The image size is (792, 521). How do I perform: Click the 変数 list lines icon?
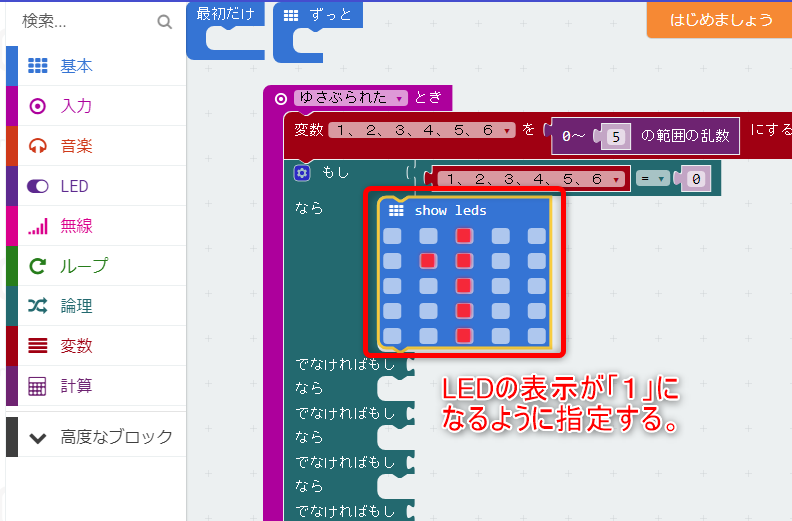point(38,346)
